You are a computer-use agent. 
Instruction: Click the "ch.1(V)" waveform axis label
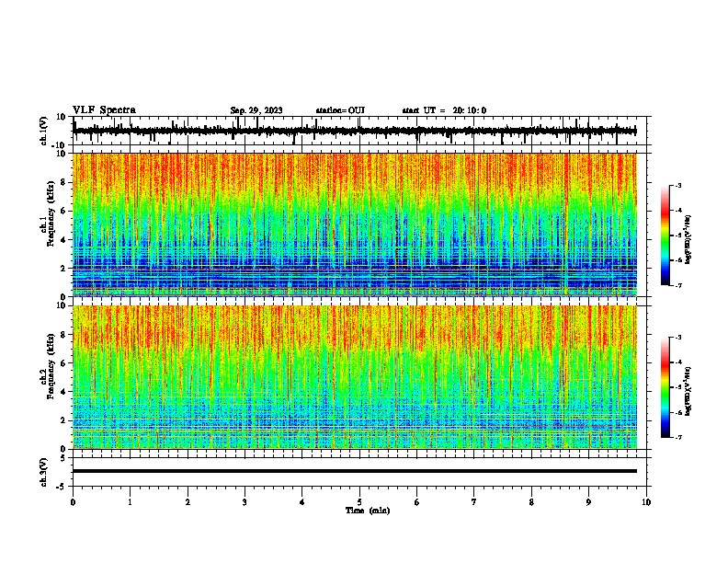point(44,131)
